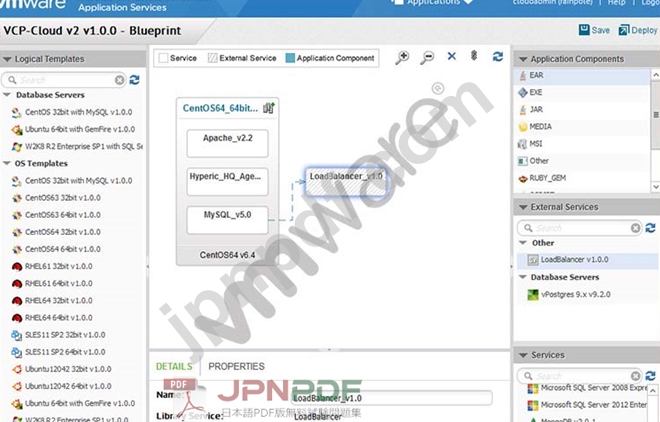Viewport: 660px width, 422px height.
Task: Collapse the Other external services group
Action: point(523,243)
